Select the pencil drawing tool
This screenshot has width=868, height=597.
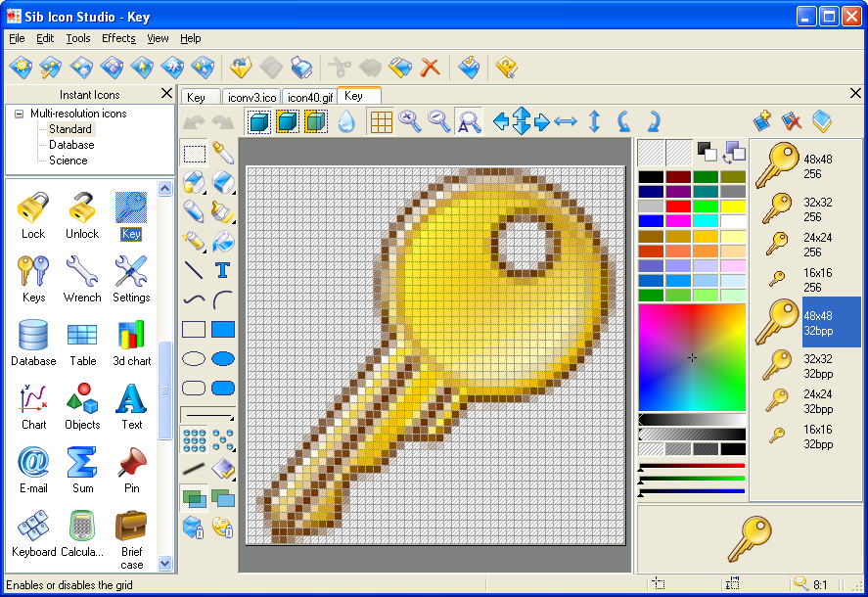click(194, 210)
